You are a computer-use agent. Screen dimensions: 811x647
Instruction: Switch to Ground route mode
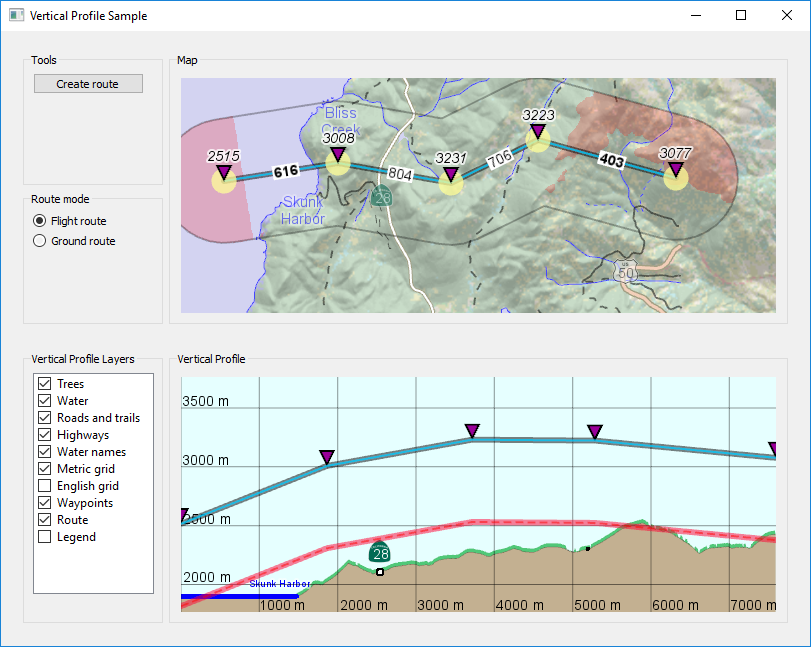40,241
